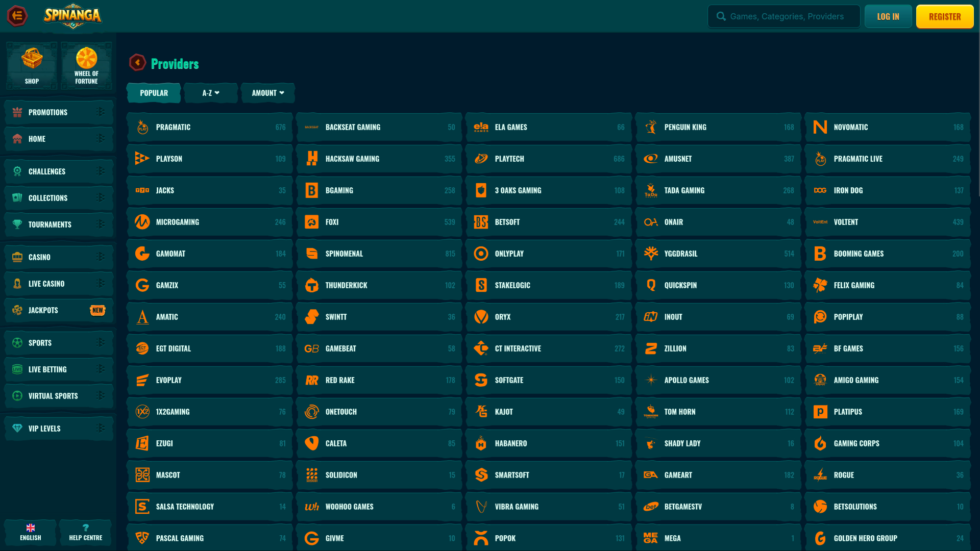
Task: Open the Tom Horn provider card
Action: 718,412
